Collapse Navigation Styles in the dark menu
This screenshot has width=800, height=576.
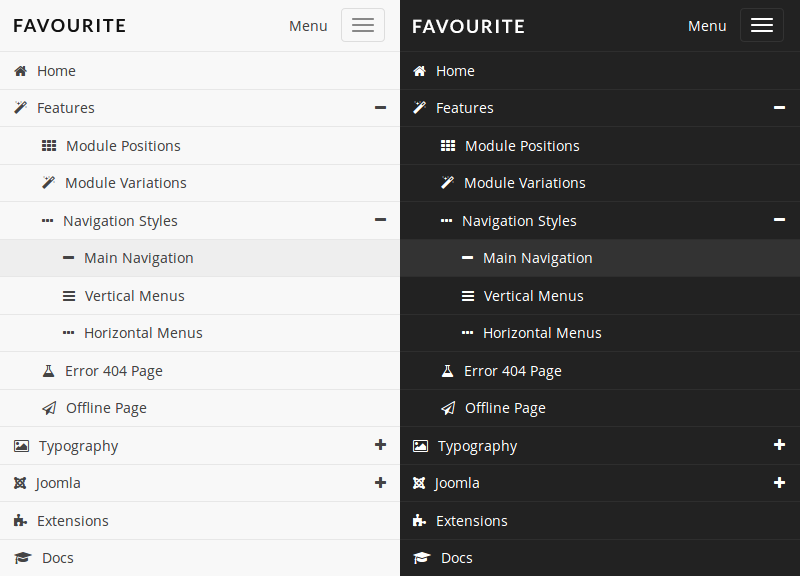[779, 220]
